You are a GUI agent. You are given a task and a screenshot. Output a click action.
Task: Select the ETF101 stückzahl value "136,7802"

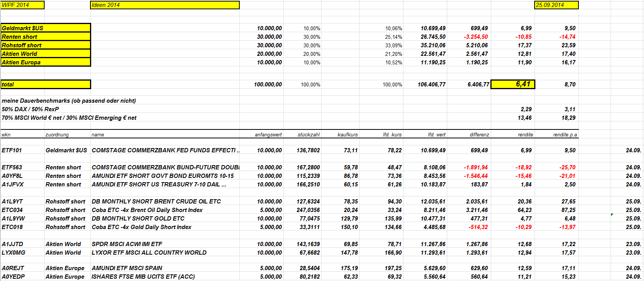tap(308, 150)
